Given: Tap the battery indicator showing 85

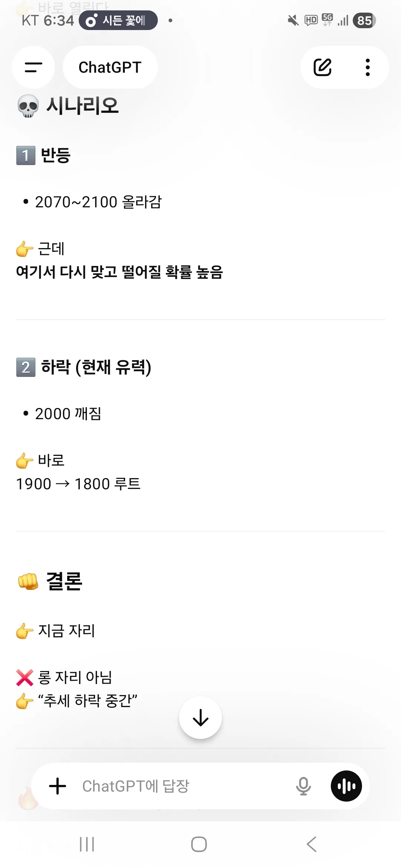Looking at the screenshot, I should [x=364, y=20].
